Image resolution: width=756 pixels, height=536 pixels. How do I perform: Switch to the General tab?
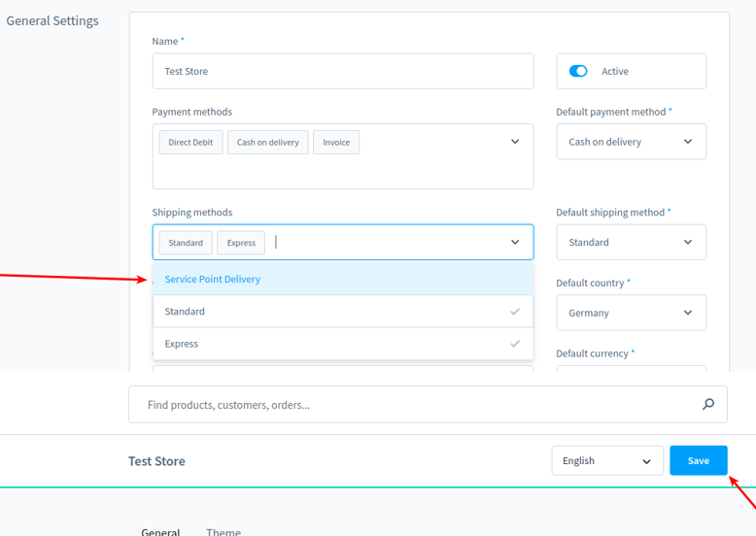[160, 532]
